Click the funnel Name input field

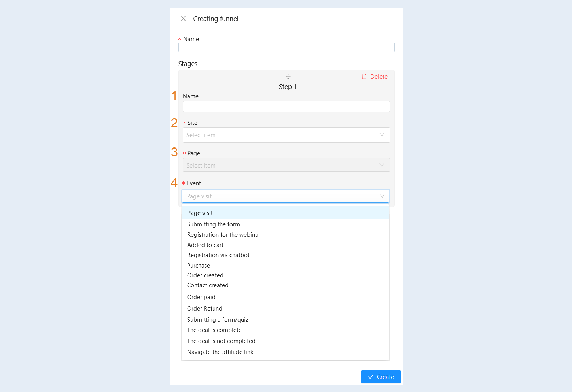[286, 47]
